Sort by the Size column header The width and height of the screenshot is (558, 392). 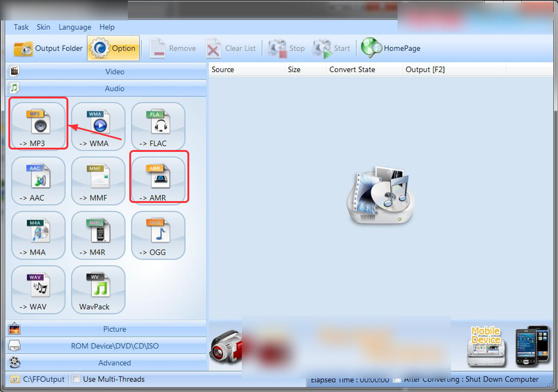(306, 69)
